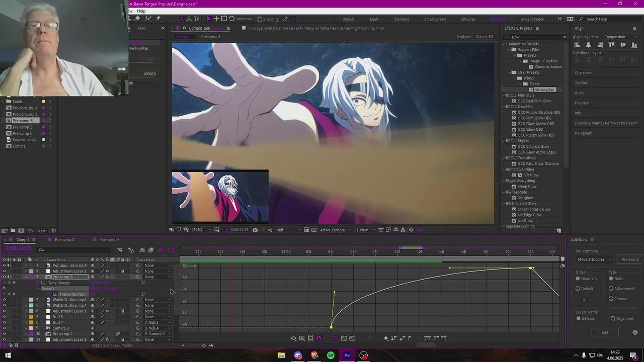This screenshot has width=644, height=362.
Task: Hide layer 1 Popular mp4 with eye icon
Action: pyautogui.click(x=4, y=265)
